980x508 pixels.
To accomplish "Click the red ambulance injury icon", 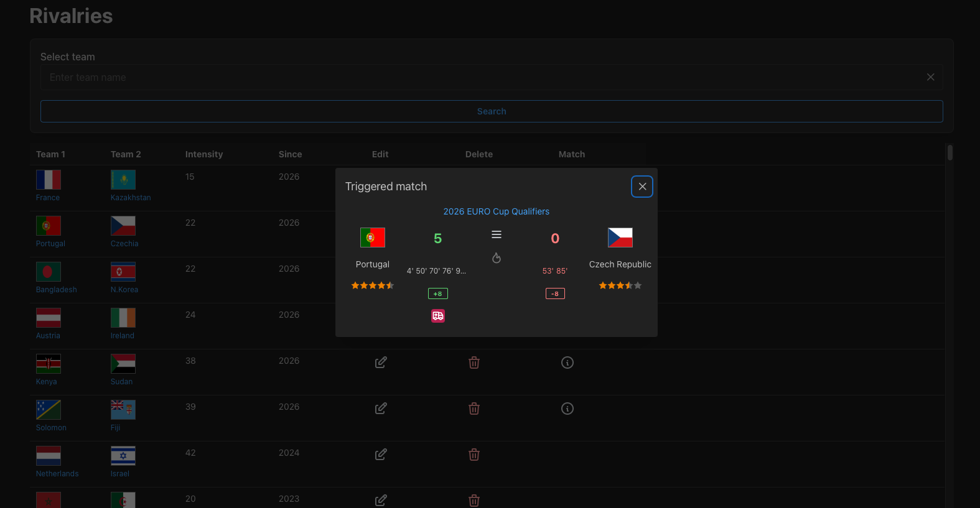I will [438, 316].
